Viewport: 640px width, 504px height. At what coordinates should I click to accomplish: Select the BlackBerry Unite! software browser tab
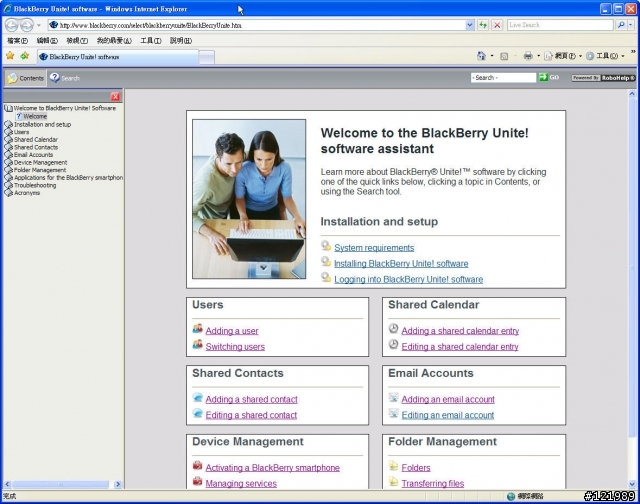[x=118, y=57]
